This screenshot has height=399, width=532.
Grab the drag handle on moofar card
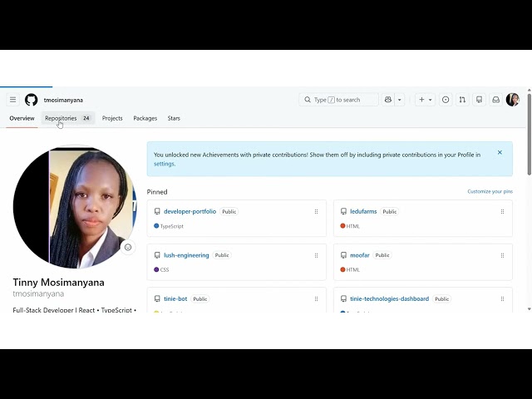click(502, 255)
